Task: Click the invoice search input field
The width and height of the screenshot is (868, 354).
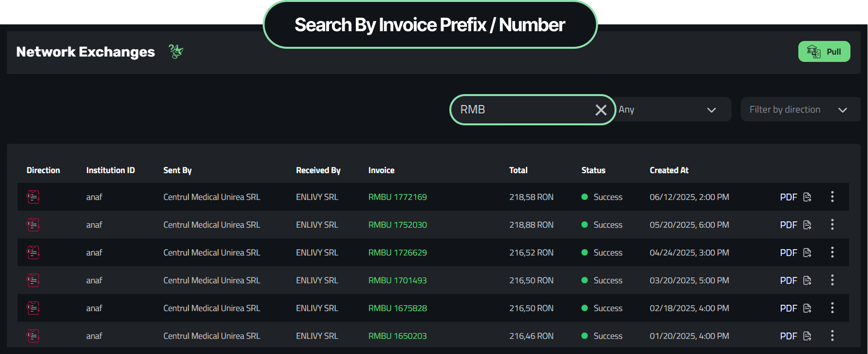Action: [521, 110]
